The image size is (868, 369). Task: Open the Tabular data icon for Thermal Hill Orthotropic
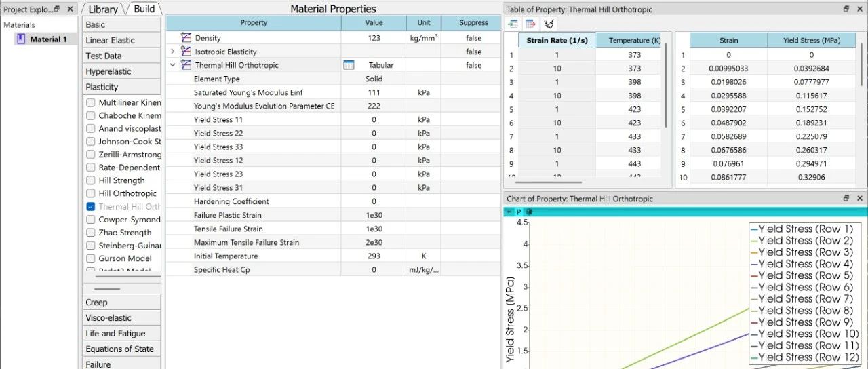tap(349, 65)
